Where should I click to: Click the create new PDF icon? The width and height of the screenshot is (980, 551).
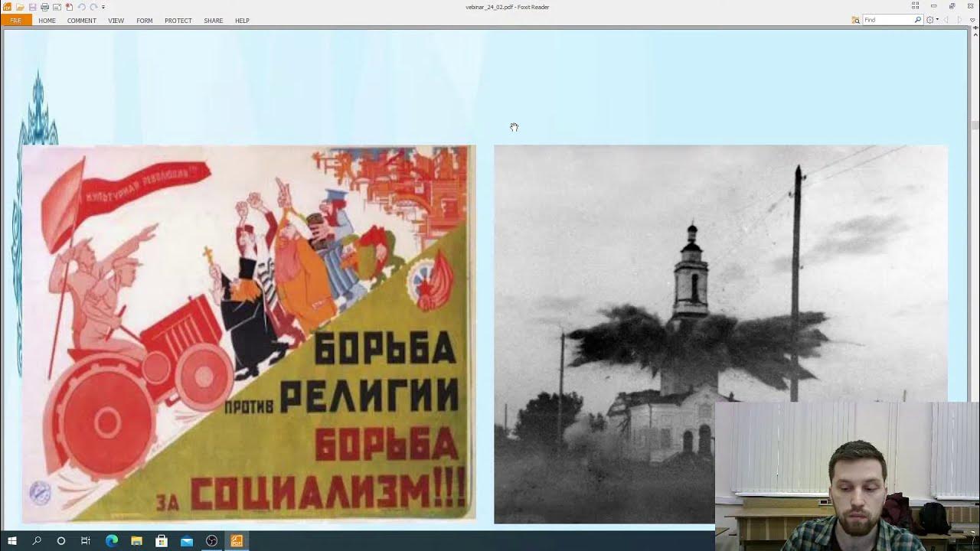click(69, 7)
